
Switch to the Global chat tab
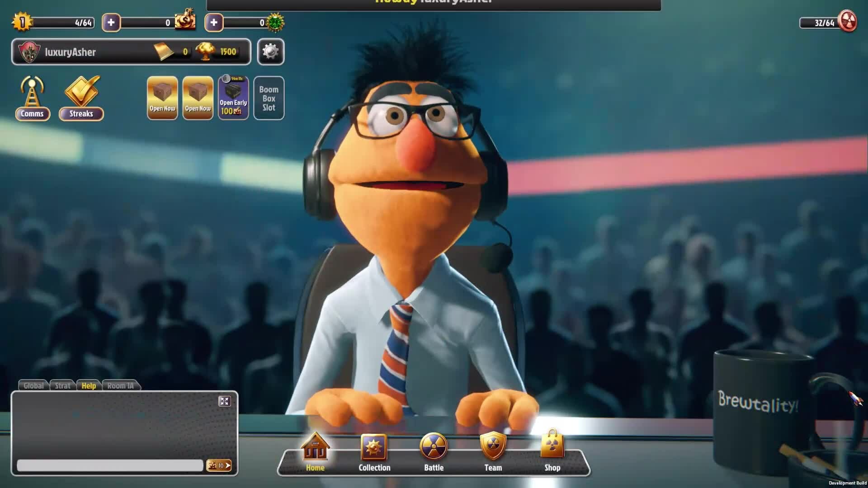(x=33, y=385)
